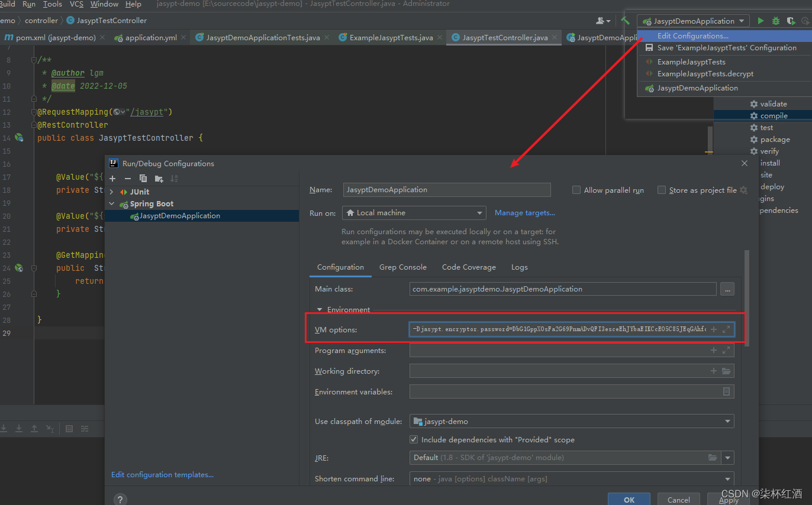This screenshot has width=812, height=505.
Task: Browse Main class with ellipsis button
Action: (x=727, y=289)
